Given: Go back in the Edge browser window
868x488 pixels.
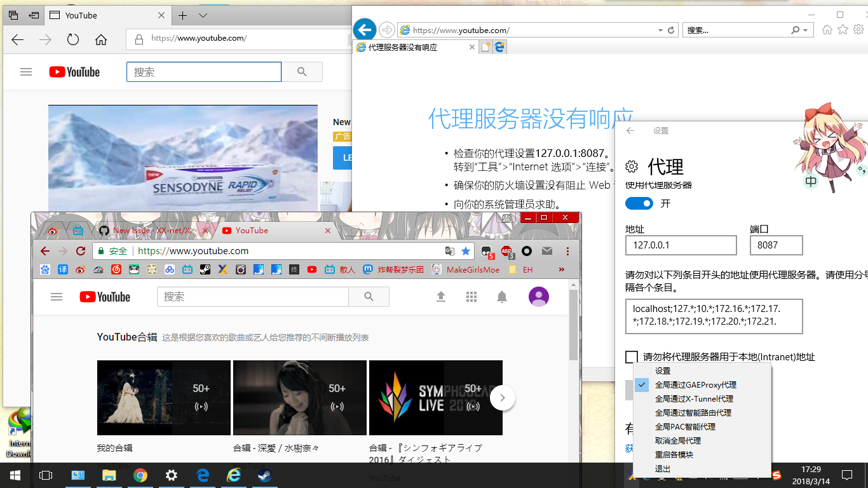Looking at the screenshot, I should pyautogui.click(x=18, y=39).
